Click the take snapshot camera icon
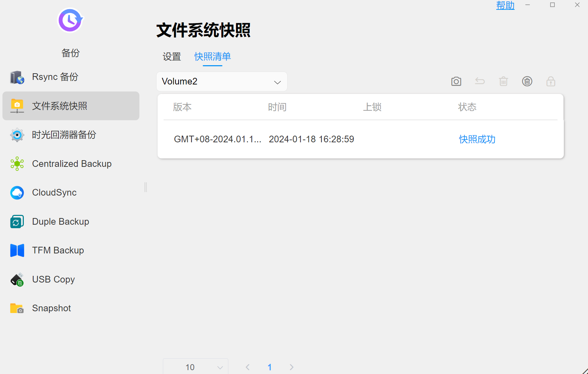The image size is (588, 374). [x=456, y=82]
